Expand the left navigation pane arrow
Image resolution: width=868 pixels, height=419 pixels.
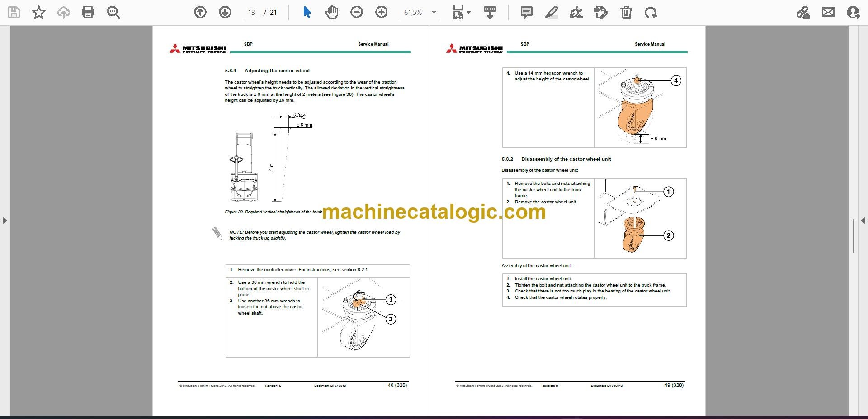click(x=5, y=221)
